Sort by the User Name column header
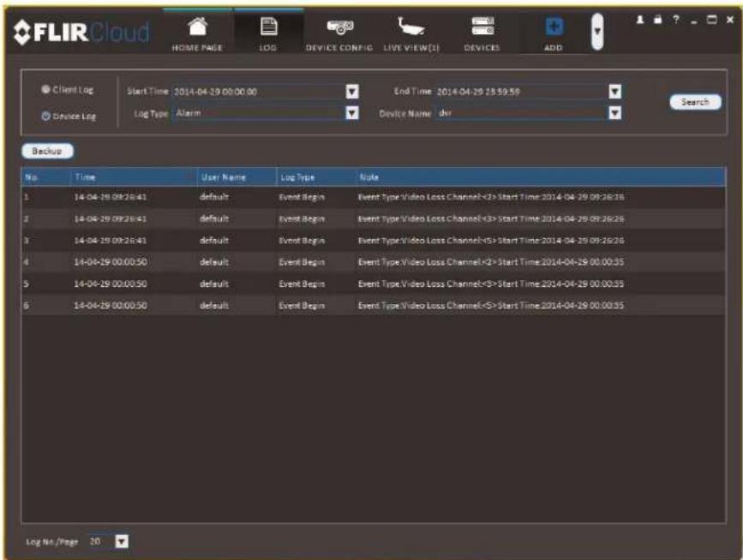743x560 pixels. (x=237, y=177)
